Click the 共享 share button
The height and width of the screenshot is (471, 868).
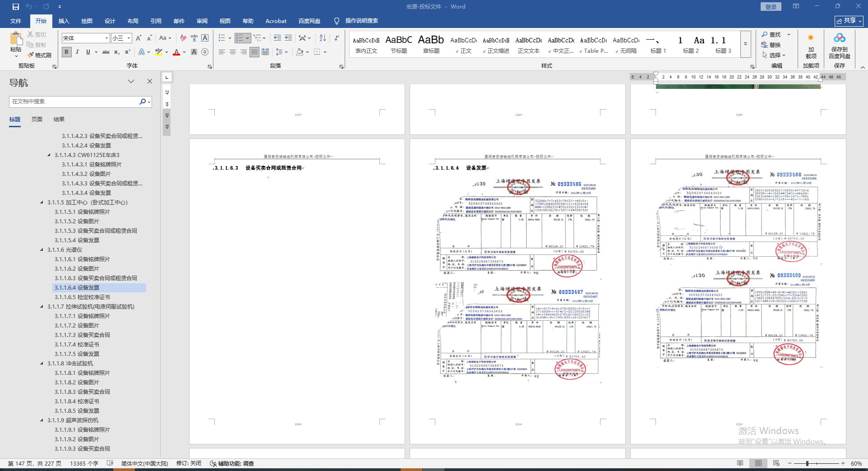click(848, 21)
